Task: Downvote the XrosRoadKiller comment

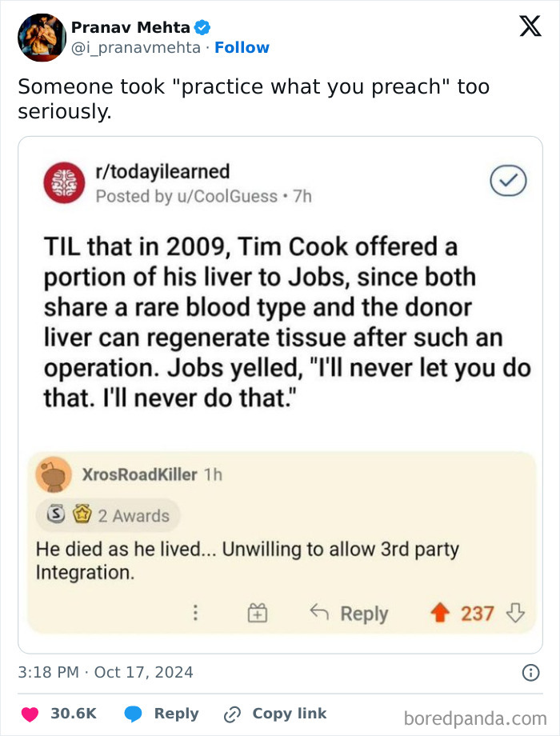Action: coord(516,614)
